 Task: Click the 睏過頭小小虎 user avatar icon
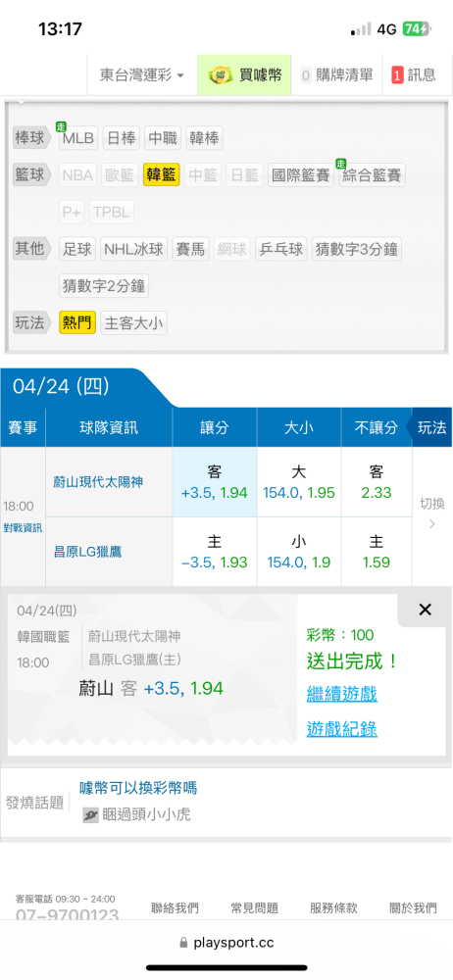click(91, 815)
